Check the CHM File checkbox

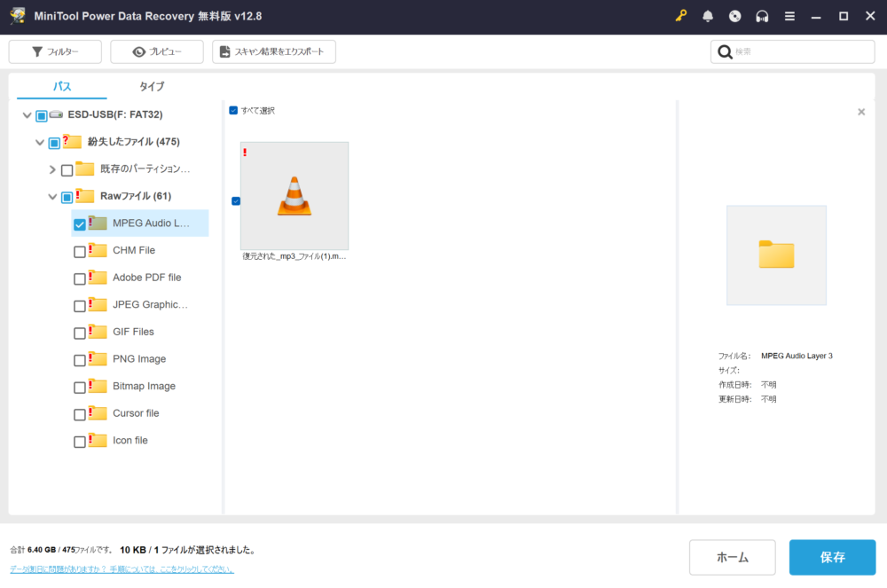[x=80, y=252]
